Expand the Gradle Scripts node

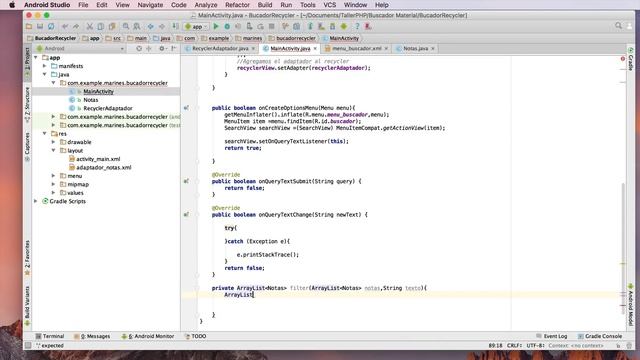point(36,201)
